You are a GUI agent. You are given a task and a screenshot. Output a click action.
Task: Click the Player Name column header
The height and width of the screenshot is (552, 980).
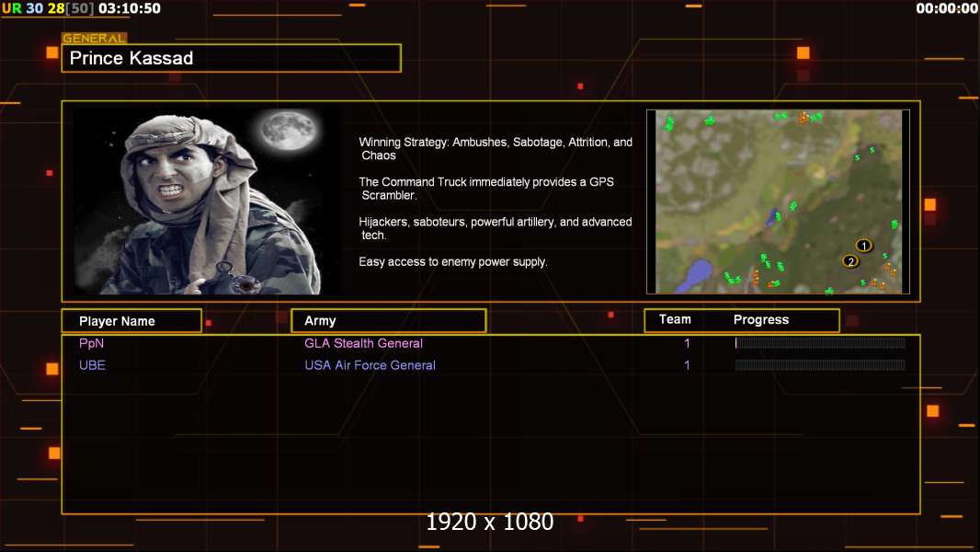pyautogui.click(x=131, y=321)
